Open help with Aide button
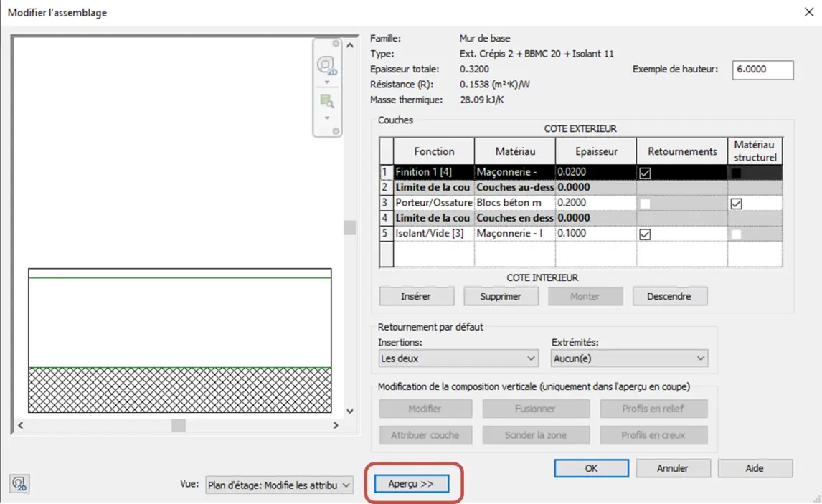Image resolution: width=822 pixels, height=504 pixels. pos(755,468)
